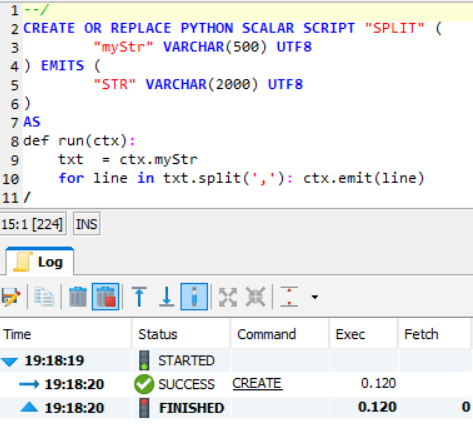Switch to the Log tab

40,262
